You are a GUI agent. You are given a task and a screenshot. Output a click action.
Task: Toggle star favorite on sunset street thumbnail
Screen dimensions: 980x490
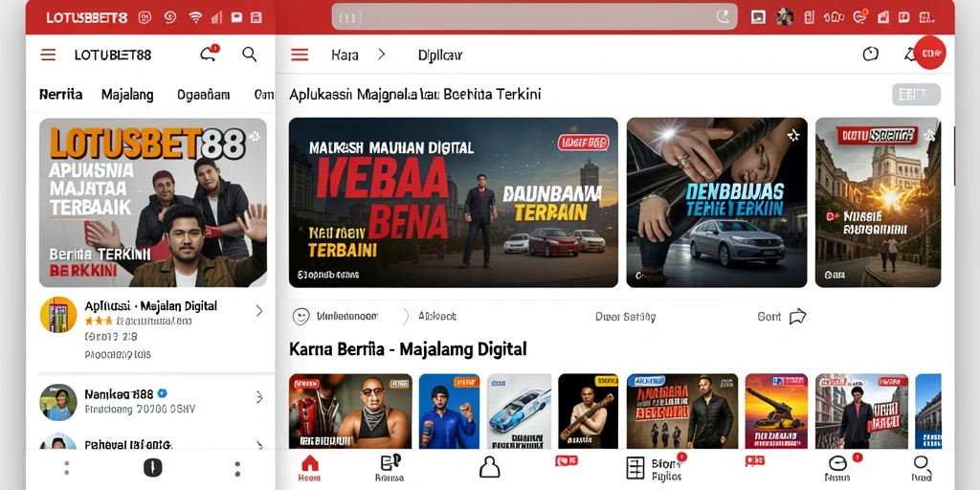[x=930, y=134]
